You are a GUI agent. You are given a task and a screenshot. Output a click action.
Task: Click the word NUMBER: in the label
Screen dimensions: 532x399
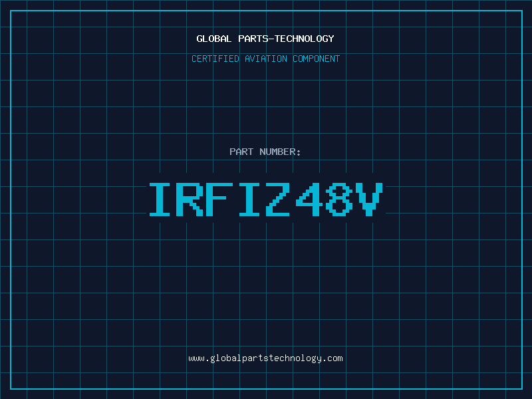coord(280,152)
